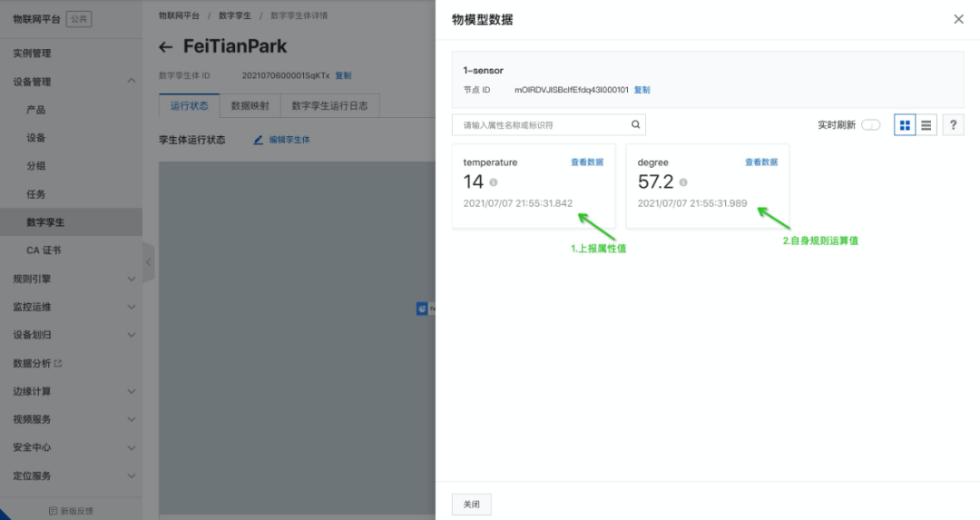Click 数字孪生 in the breadcrumb
This screenshot has height=520, width=980.
click(235, 15)
